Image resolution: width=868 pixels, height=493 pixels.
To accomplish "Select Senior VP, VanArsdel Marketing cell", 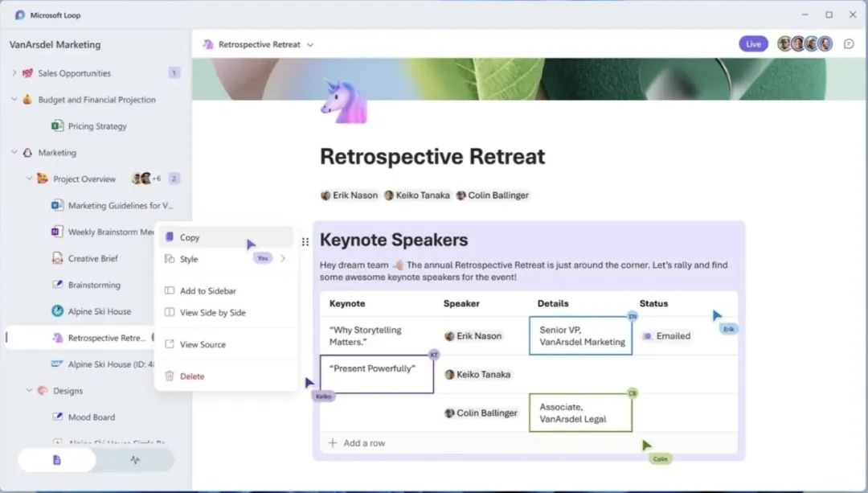I will (581, 335).
